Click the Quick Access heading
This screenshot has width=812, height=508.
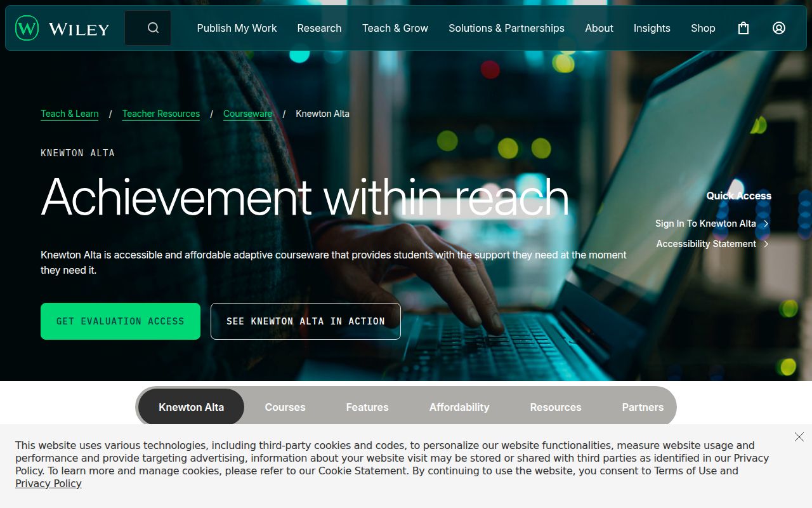tap(739, 196)
